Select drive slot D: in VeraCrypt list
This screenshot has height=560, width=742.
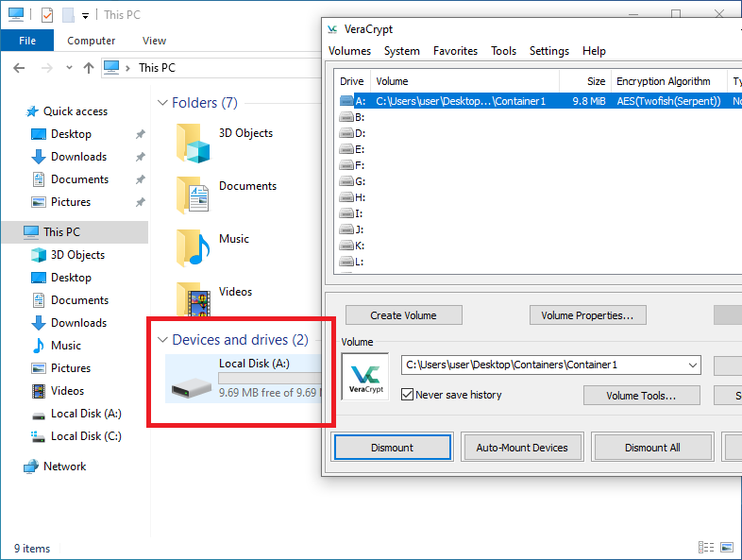pos(352,133)
